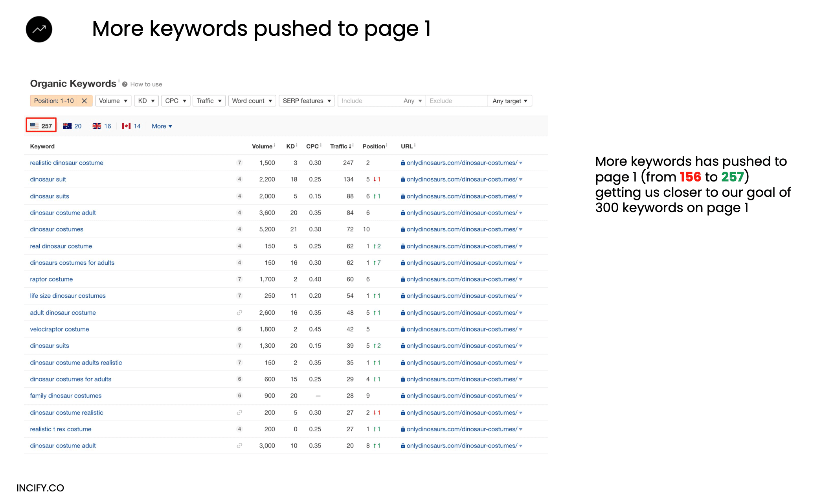Click link icon in adult dinosaur costume row

[x=239, y=313]
